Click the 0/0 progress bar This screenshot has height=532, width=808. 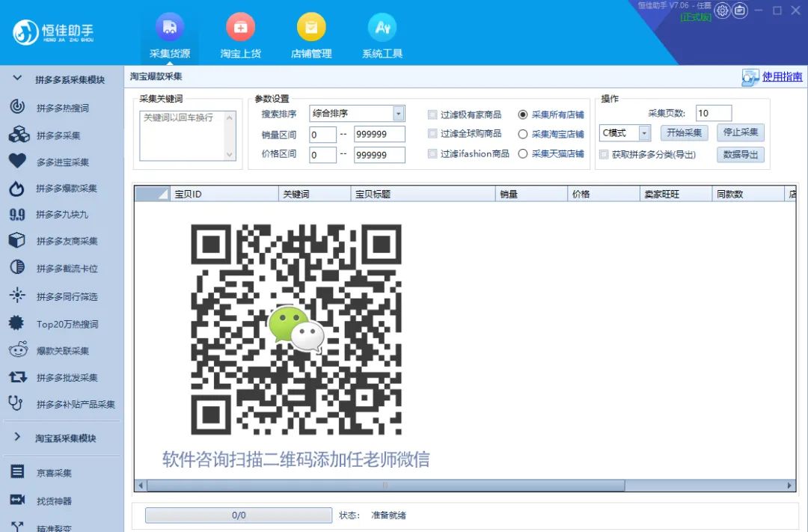tap(239, 515)
